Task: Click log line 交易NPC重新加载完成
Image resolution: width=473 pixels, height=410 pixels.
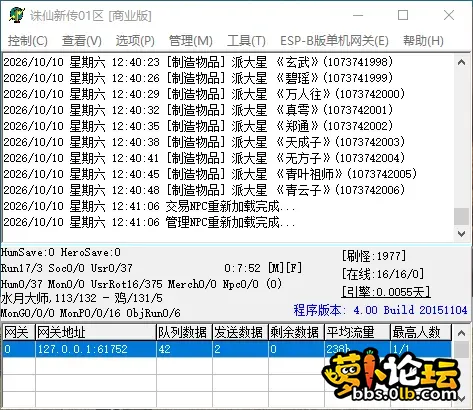Action: coord(149,206)
